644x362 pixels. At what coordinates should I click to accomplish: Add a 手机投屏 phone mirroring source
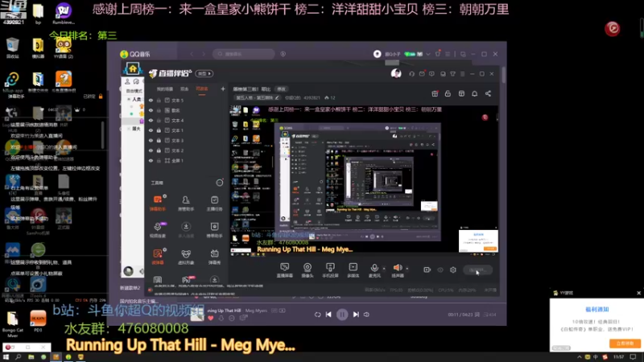(330, 270)
